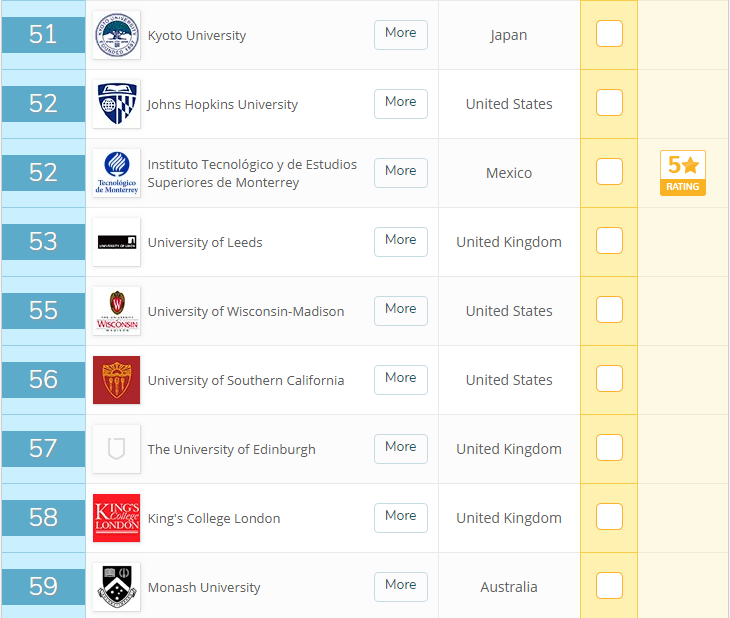The height and width of the screenshot is (618, 730).
Task: Open More for King's College London
Action: [x=400, y=517]
